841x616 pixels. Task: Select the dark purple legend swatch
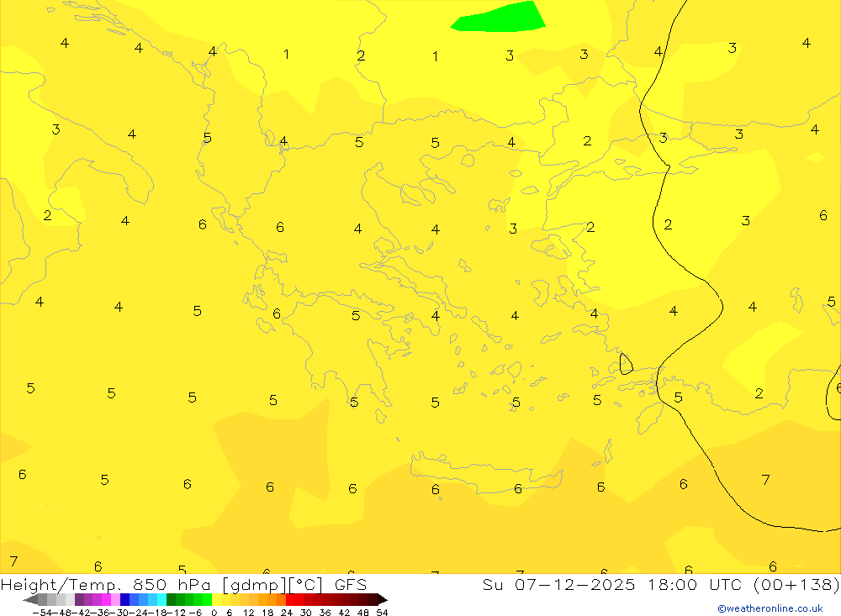pyautogui.click(x=79, y=600)
